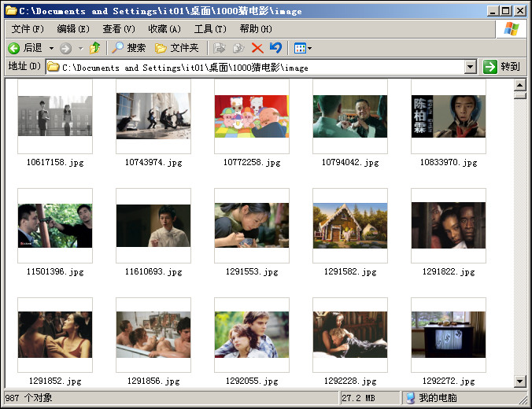The height and width of the screenshot is (409, 532).
Task: Open the 搜索 search tool
Action: click(128, 48)
